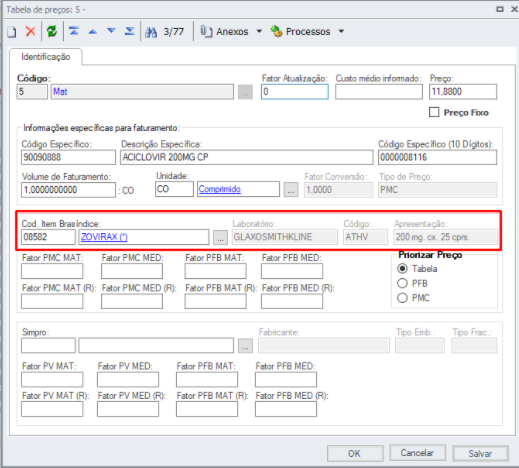Switch to the Identificação tab
Viewport: 519px width, 468px height.
click(46, 57)
